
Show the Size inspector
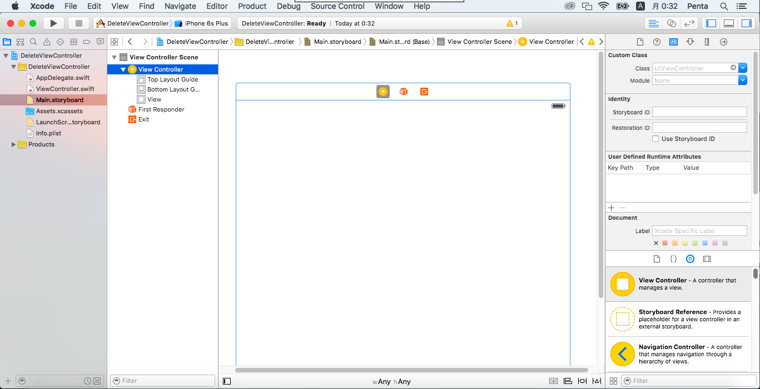[x=707, y=42]
